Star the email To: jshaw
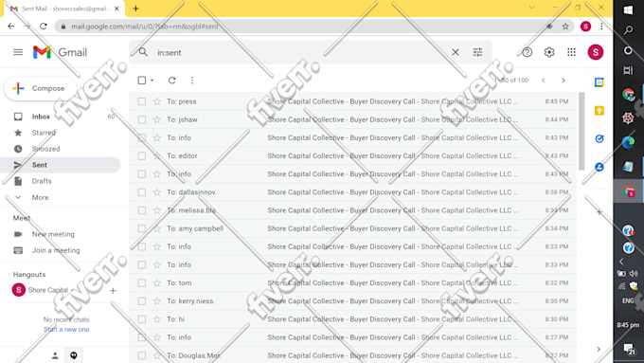 [x=157, y=119]
